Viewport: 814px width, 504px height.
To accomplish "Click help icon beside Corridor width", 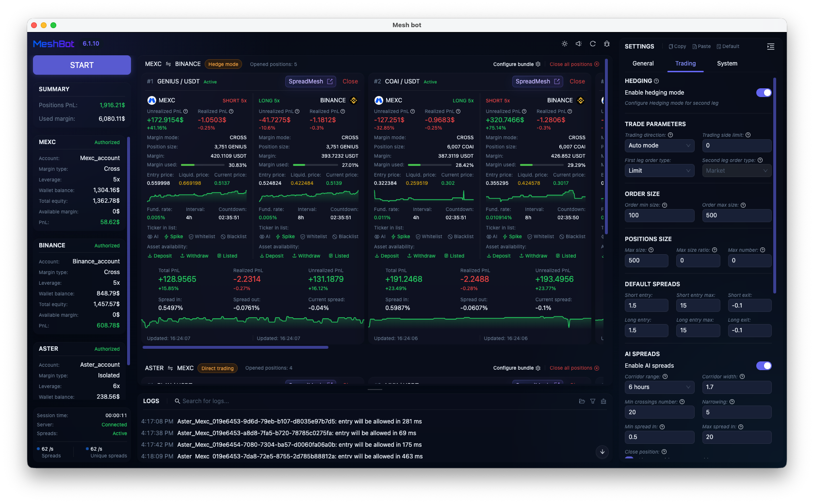I will click(x=742, y=376).
